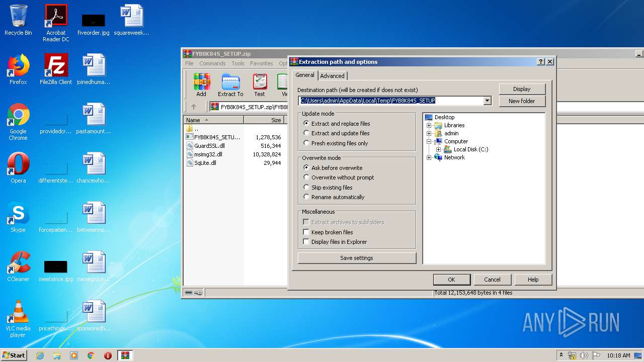Viewport: 644px width, 362px height.
Task: Click the parent folder '..' icon
Action: pyautogui.click(x=190, y=129)
